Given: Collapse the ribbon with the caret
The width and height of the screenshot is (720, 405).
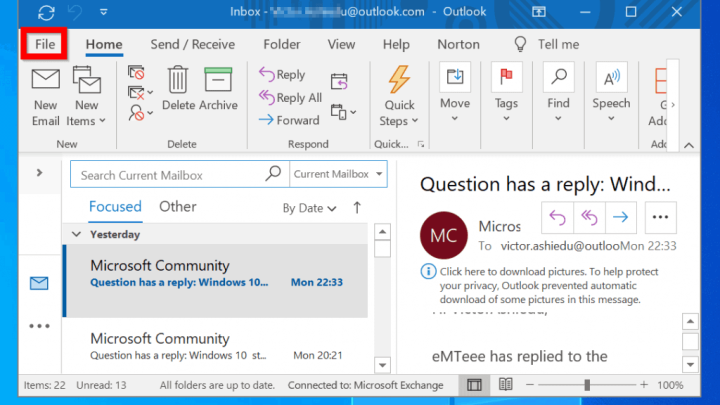Looking at the screenshot, I should (x=689, y=145).
